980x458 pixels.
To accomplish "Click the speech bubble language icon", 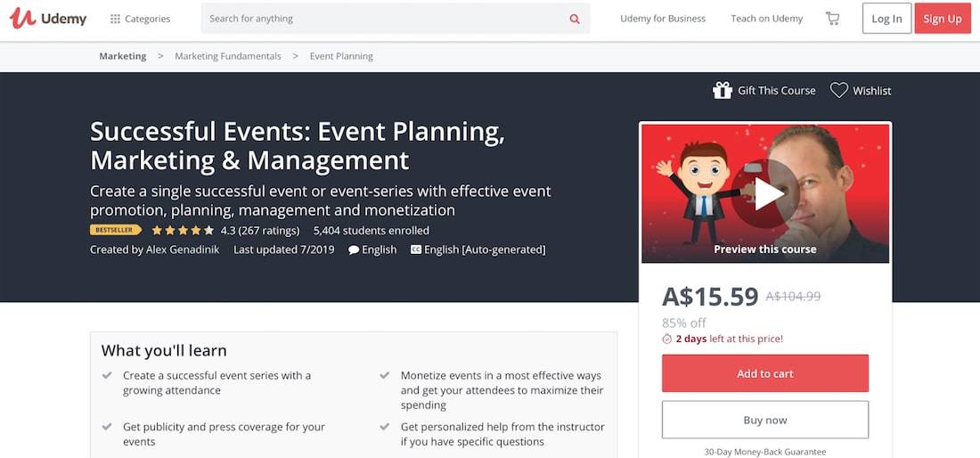I will [x=354, y=249].
